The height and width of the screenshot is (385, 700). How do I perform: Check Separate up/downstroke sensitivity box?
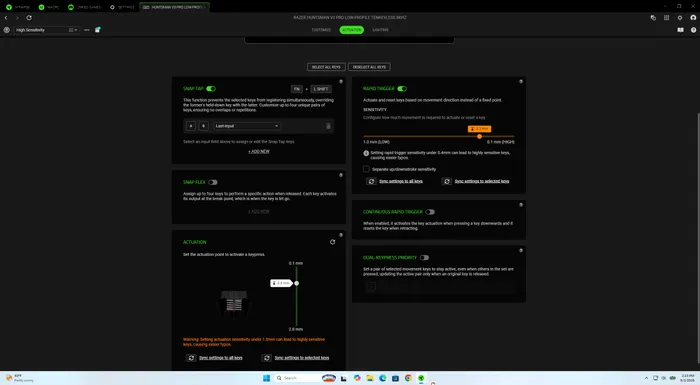[366, 169]
